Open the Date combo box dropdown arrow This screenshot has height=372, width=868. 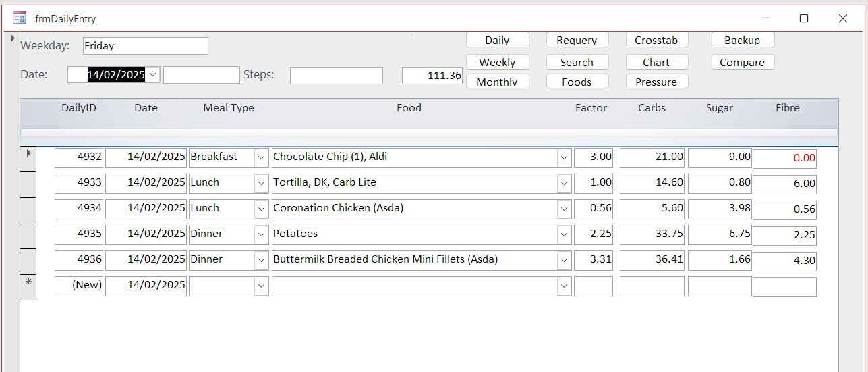[x=153, y=75]
